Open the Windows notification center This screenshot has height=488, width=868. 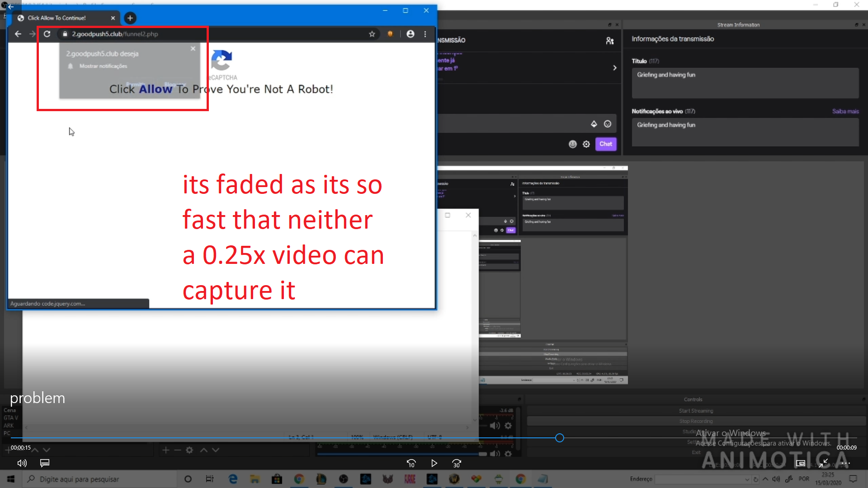(853, 479)
